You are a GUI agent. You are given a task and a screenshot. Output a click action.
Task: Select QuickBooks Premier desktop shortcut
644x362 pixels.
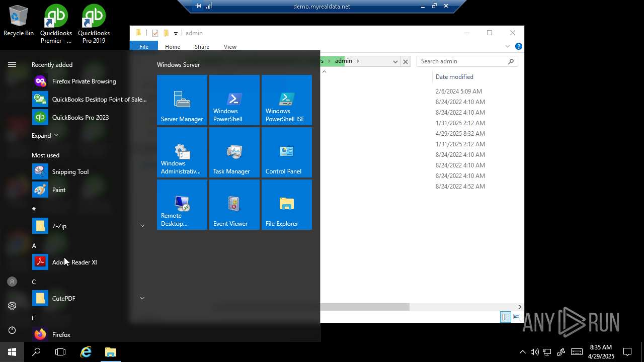pyautogui.click(x=56, y=24)
